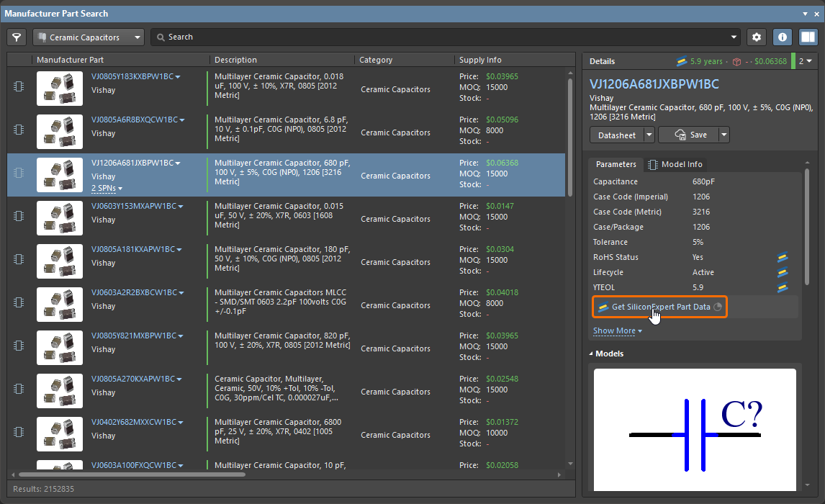Click Get SiliconExpert Part Data button

tap(659, 307)
